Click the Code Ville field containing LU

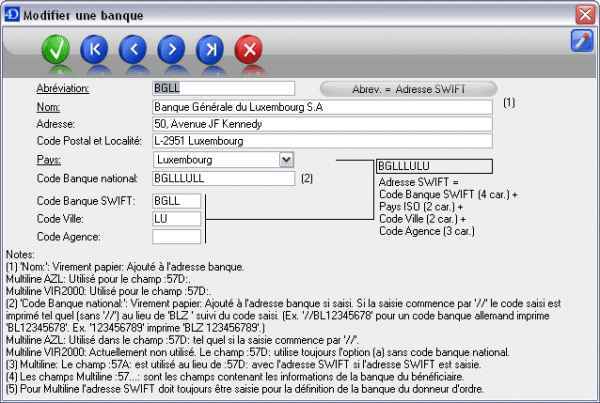pos(176,219)
